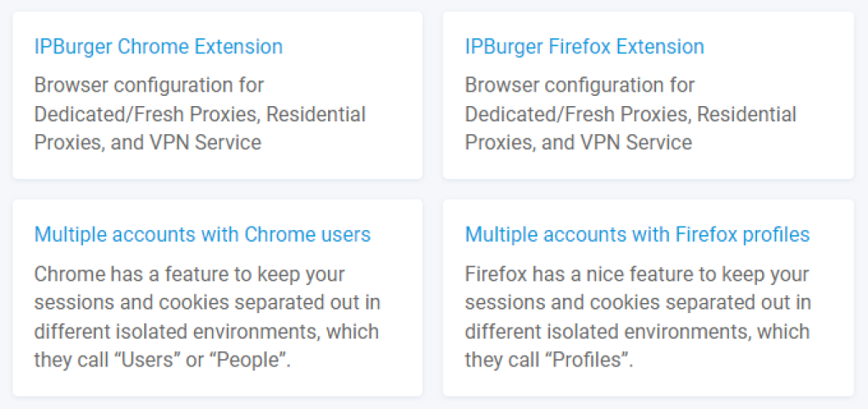Click Multiple accounts with Firefox profiles link
This screenshot has height=409, width=868.
click(x=637, y=234)
